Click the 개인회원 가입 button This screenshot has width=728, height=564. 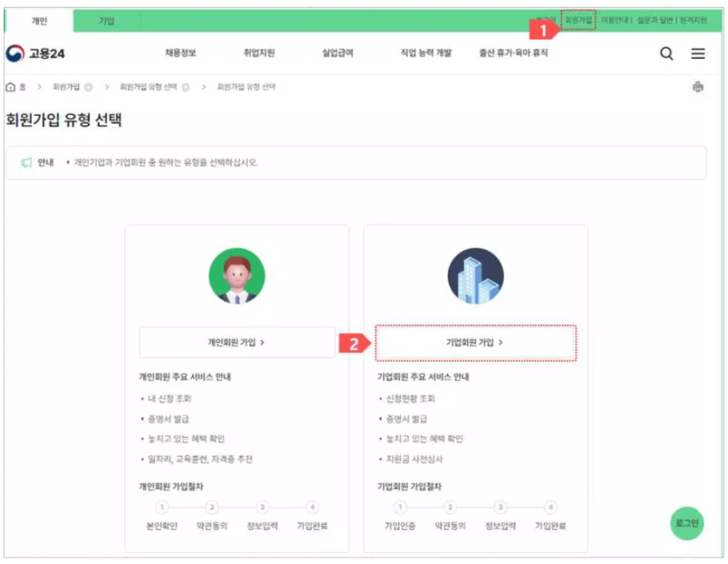237,342
